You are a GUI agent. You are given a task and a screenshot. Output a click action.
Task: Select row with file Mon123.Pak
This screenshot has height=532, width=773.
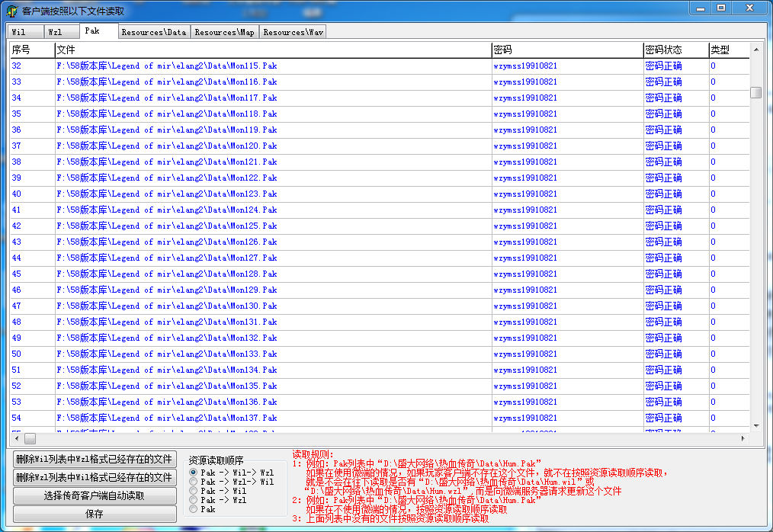[x=380, y=194]
